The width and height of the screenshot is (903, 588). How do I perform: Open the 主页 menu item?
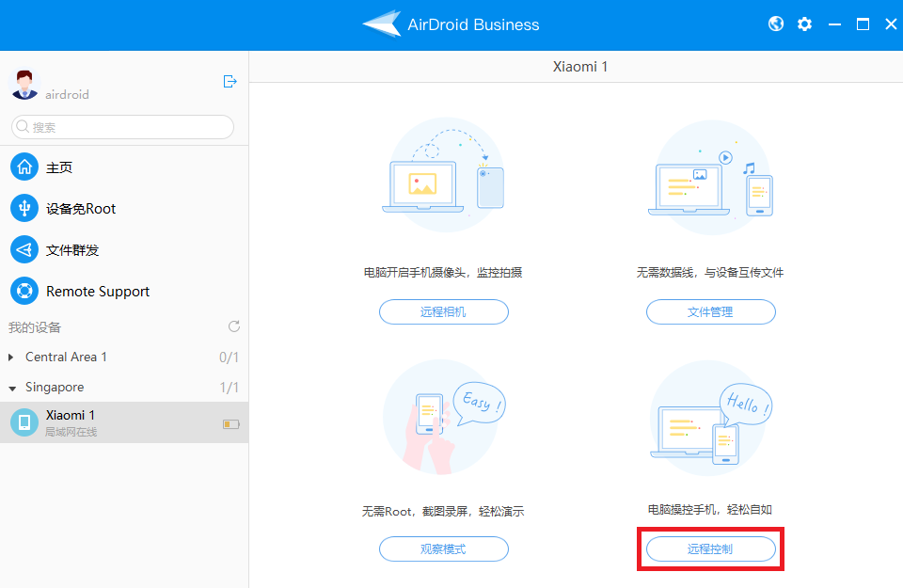(59, 167)
